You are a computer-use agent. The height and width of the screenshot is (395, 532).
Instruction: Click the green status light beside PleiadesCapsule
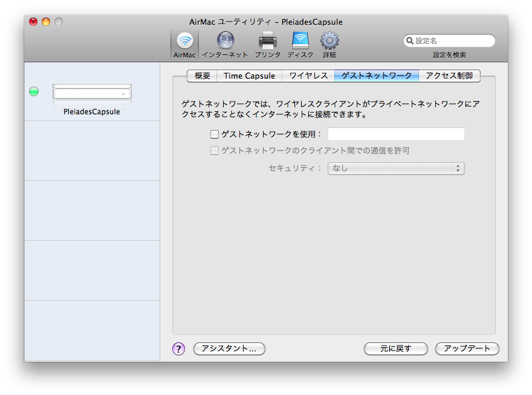pos(34,91)
